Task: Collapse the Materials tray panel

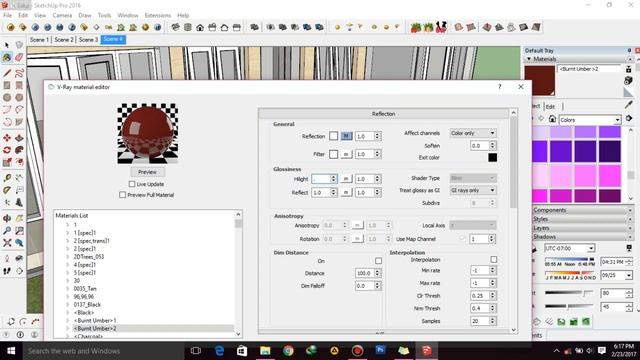Action: [579, 59]
